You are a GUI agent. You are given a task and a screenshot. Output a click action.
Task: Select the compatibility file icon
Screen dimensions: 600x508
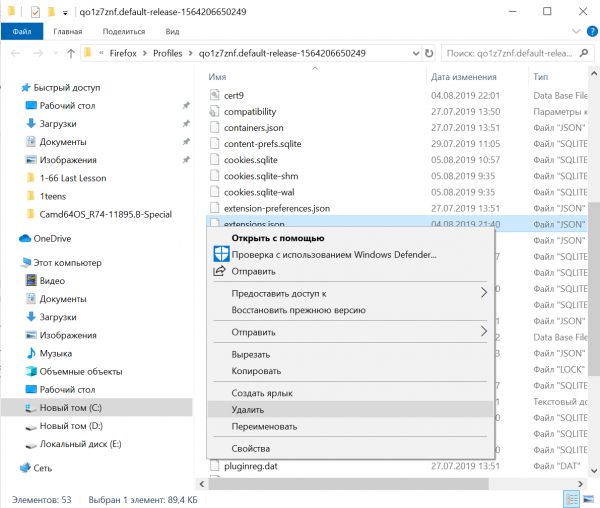(215, 111)
